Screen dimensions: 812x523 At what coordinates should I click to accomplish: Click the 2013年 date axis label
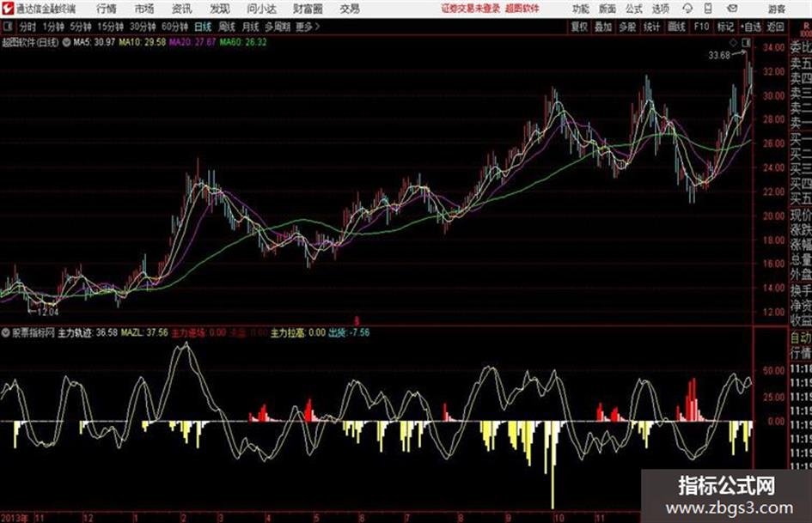(15, 518)
